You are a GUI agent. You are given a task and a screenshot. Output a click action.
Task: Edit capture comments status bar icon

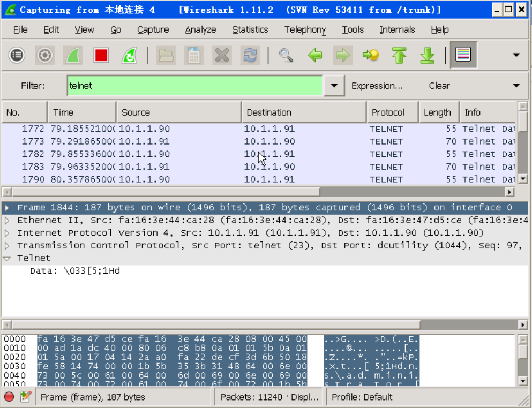point(25,396)
